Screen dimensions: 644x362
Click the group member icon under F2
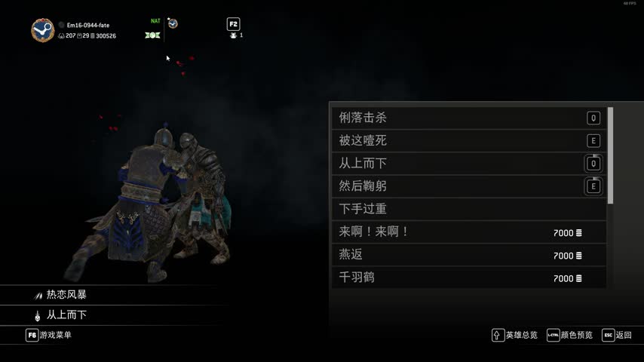233,35
